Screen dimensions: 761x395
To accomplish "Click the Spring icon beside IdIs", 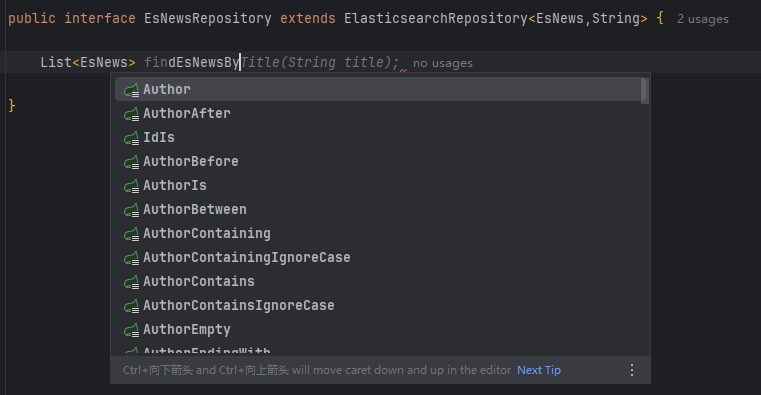I will pyautogui.click(x=131, y=138).
